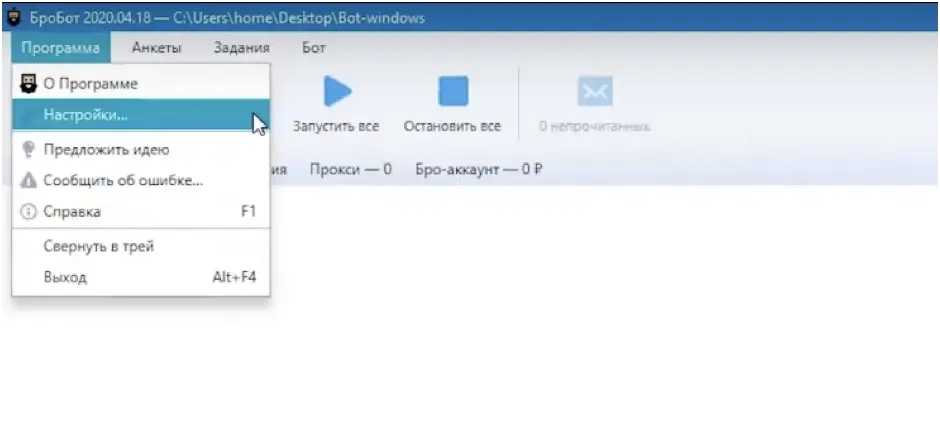This screenshot has width=940, height=446.
Task: Click the Запустить все label
Action: (336, 126)
